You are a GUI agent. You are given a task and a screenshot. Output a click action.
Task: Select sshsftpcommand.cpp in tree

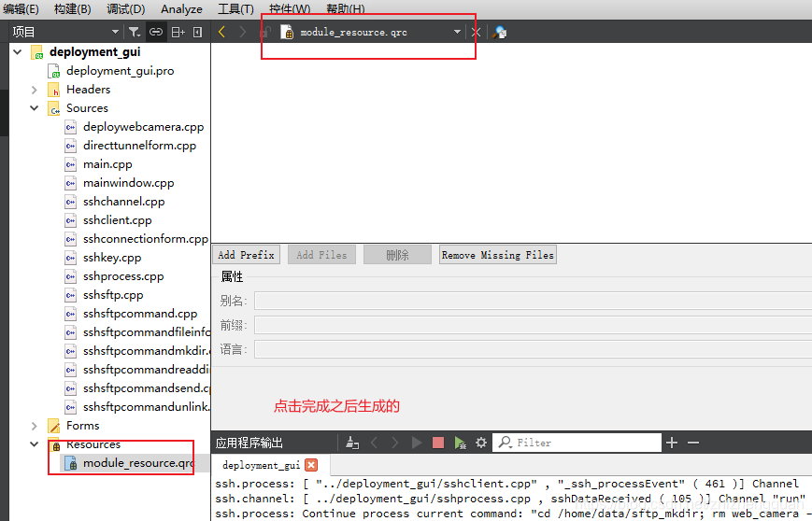pos(140,313)
